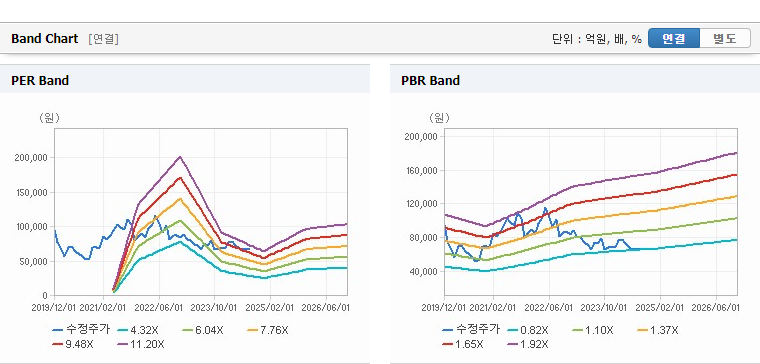Toggle 4.32X legend line in PER Band
Screen dimensions: 760x364
[138, 331]
